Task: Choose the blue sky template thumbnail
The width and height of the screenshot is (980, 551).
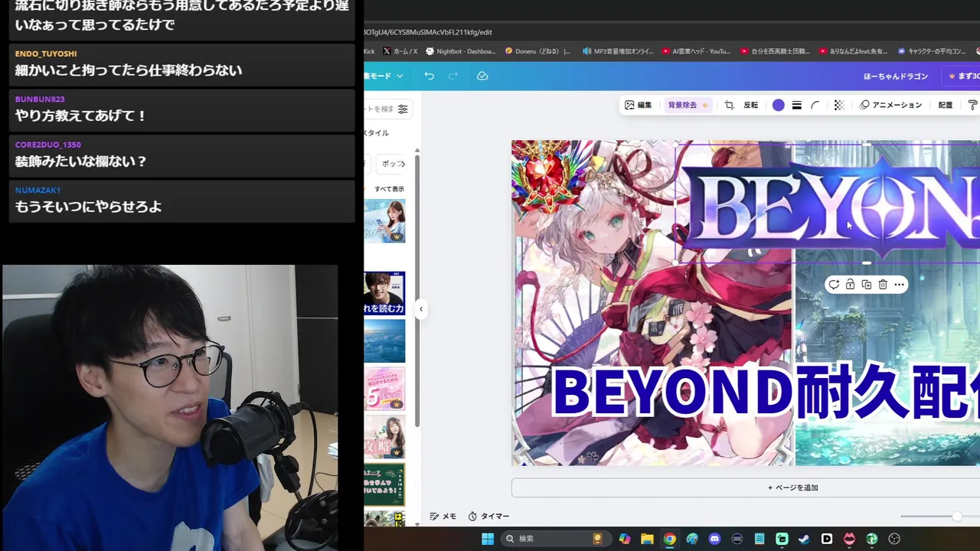Action: 384,341
